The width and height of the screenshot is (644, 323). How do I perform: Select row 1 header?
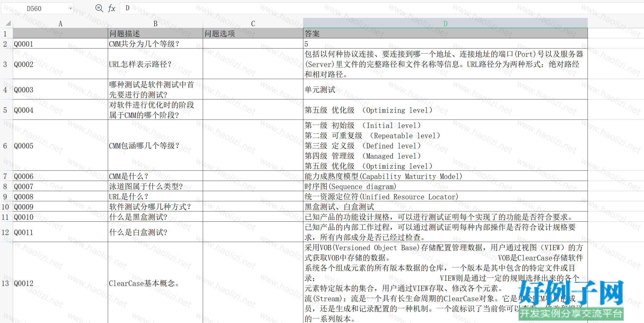click(x=5, y=33)
